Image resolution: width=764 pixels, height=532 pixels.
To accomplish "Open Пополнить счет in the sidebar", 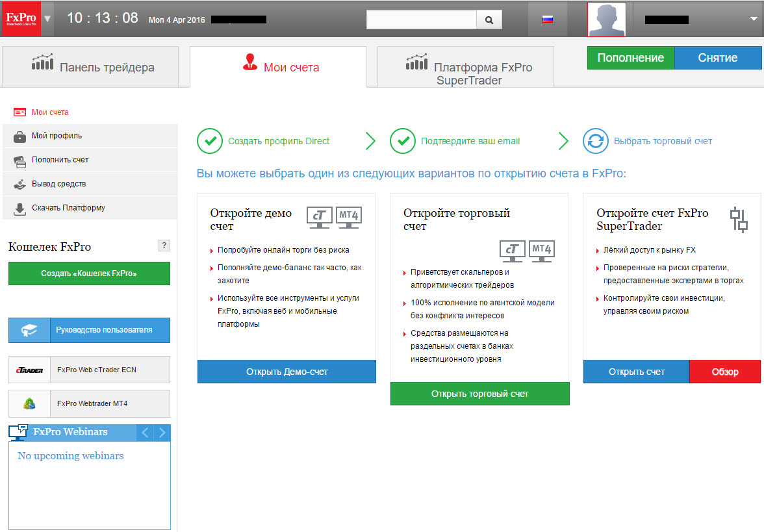I will (x=90, y=160).
